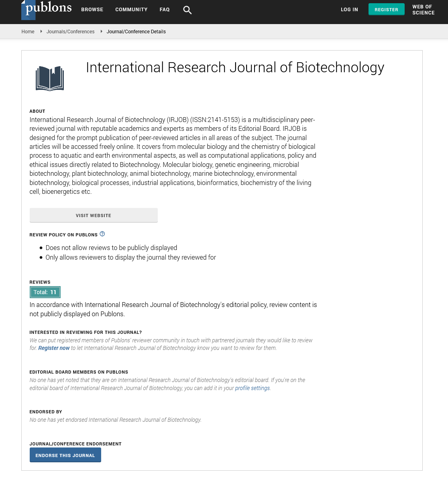The height and width of the screenshot is (496, 448).
Task: Click the Total 11 reviews badge
Action: pos(45,292)
